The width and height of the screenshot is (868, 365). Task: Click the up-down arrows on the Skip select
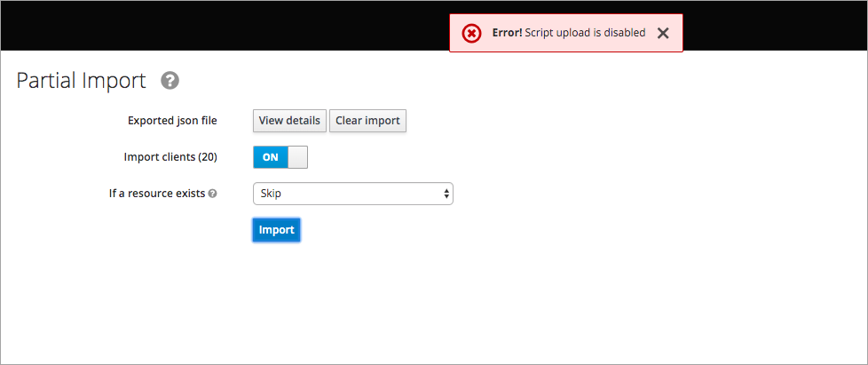(446, 194)
